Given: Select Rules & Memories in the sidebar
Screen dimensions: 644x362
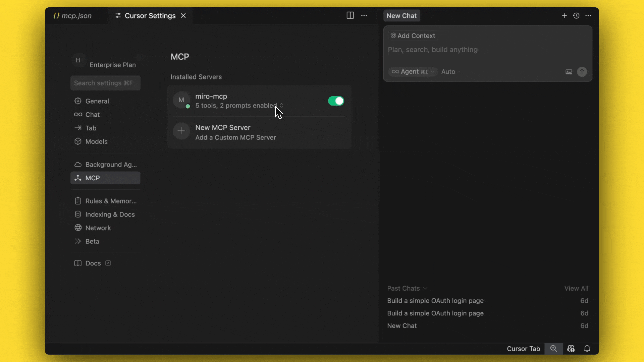Looking at the screenshot, I should coord(110,201).
